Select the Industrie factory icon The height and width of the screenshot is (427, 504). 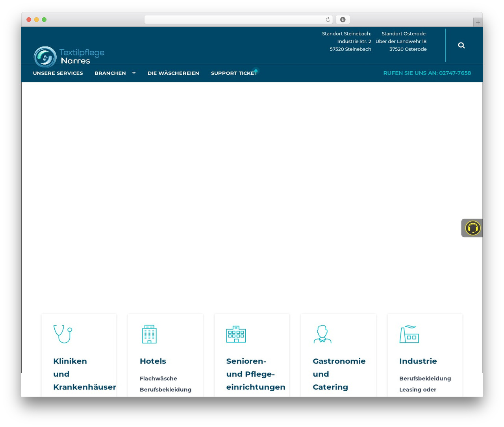pyautogui.click(x=409, y=334)
